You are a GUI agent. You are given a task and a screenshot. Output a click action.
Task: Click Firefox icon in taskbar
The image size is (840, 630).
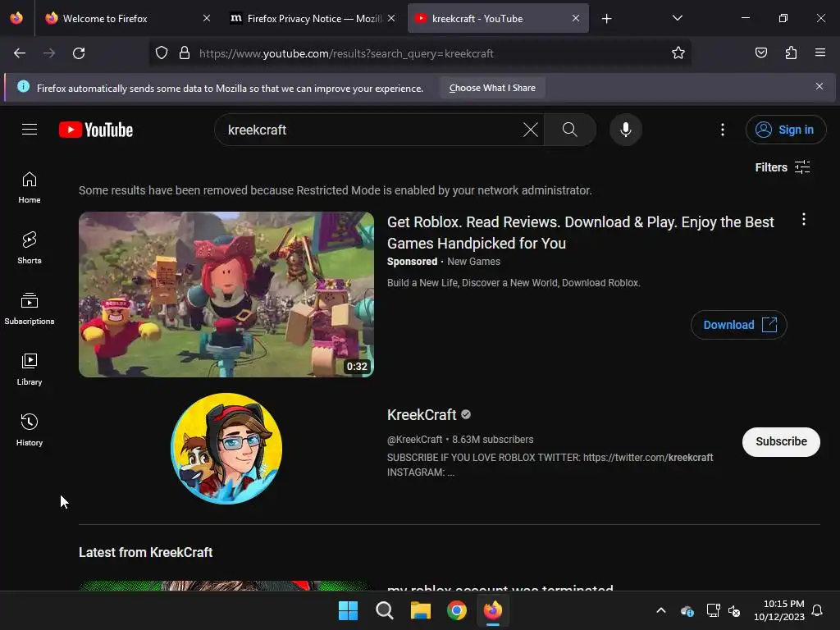click(493, 610)
